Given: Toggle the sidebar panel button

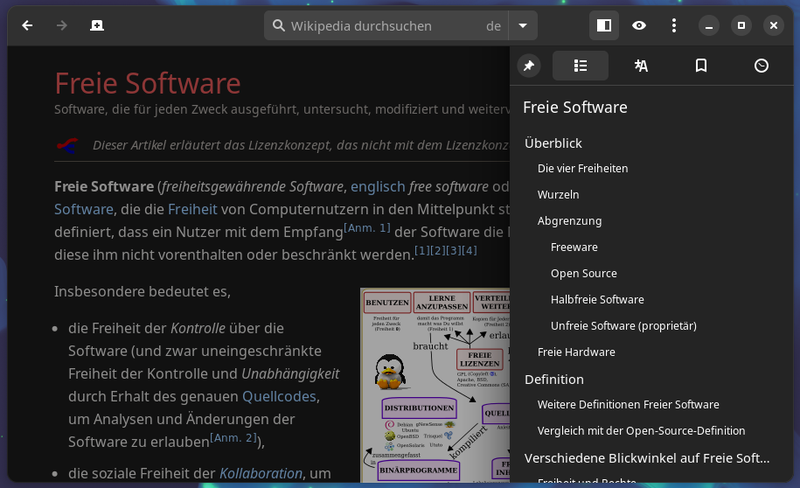Looking at the screenshot, I should 604,26.
